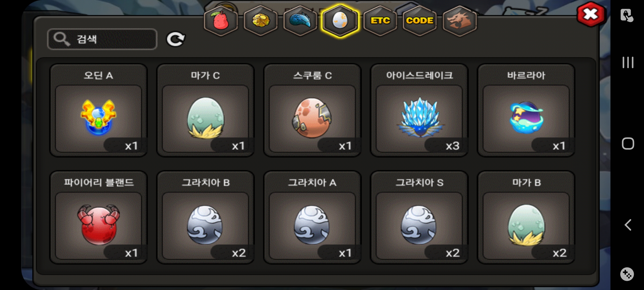
Task: Open the CODE tab
Action: [420, 21]
